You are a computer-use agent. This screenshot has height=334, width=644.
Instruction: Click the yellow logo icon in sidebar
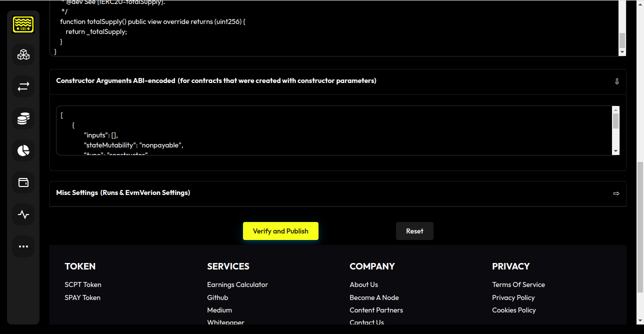(23, 25)
